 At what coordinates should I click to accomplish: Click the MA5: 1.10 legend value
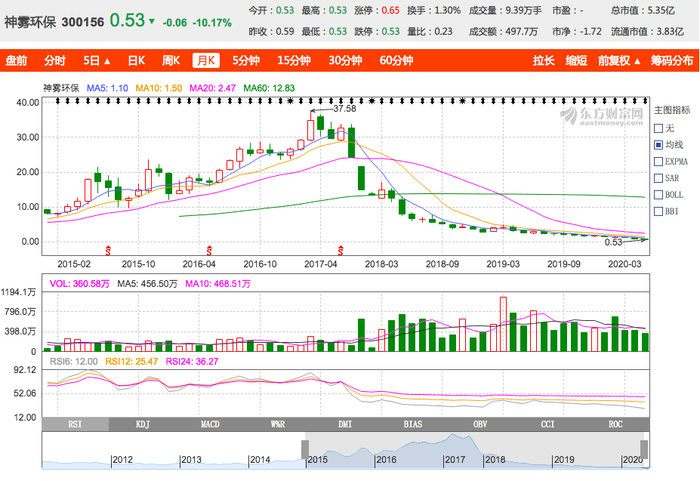[107, 88]
